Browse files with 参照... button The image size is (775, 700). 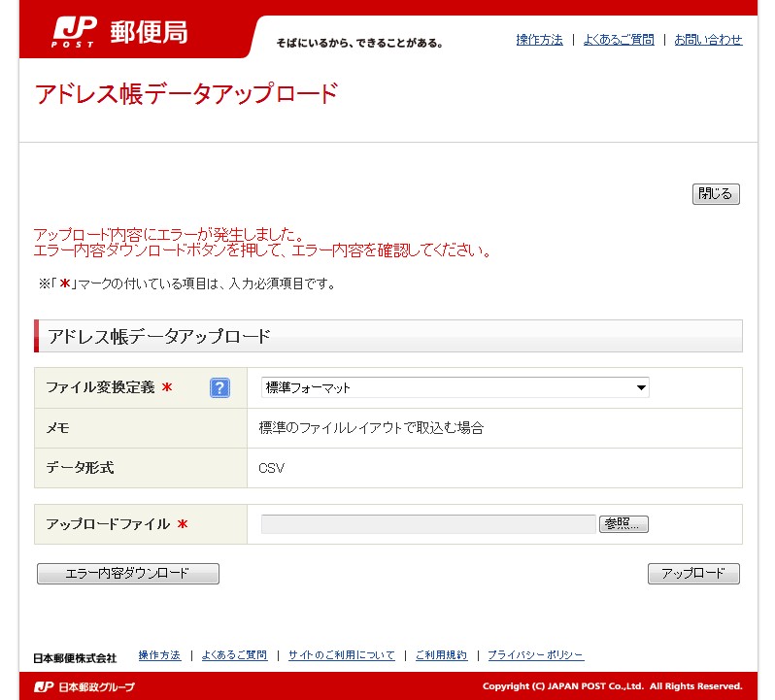click(x=623, y=524)
